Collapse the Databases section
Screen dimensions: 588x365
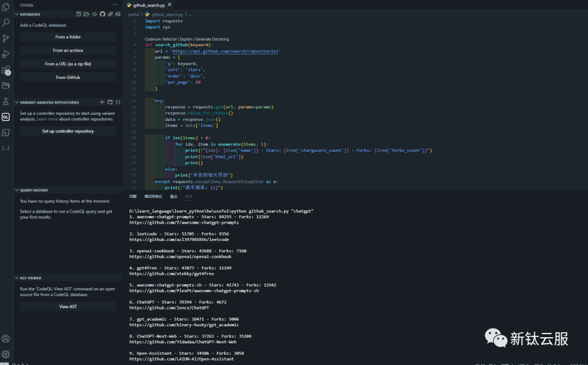17,14
